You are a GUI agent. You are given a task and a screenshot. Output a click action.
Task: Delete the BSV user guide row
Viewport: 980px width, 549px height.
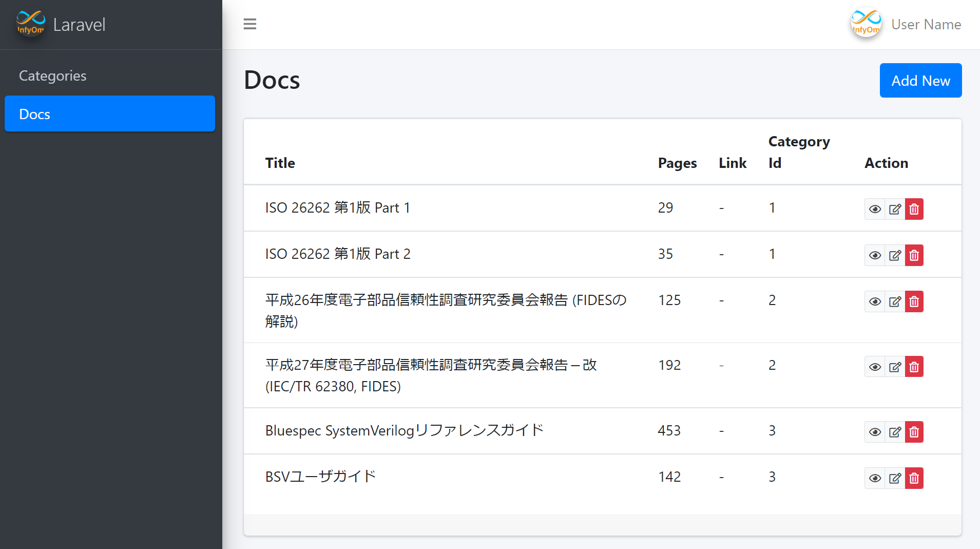(914, 478)
